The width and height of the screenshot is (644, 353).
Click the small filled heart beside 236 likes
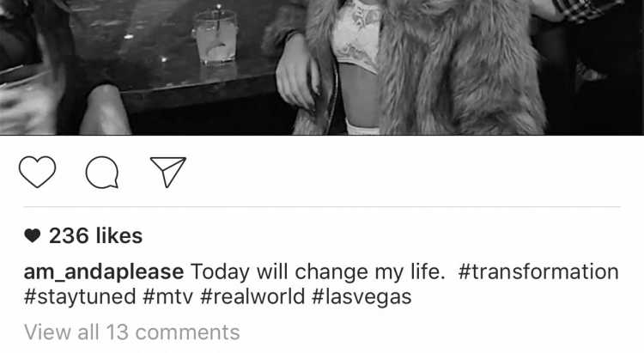point(32,235)
